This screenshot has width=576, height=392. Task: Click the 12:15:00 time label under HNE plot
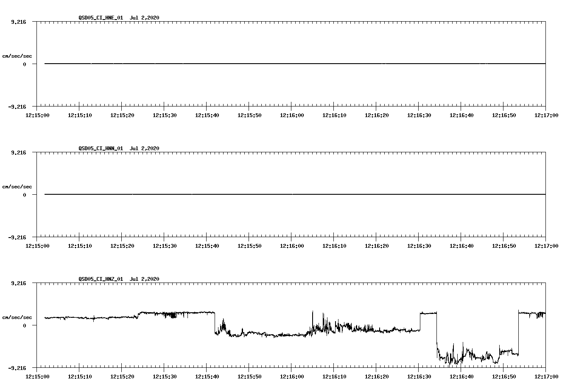(37, 115)
